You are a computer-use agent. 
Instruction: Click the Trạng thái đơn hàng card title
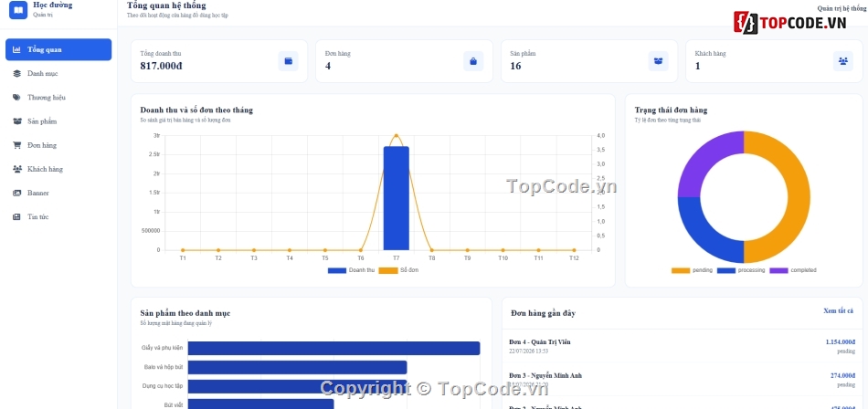[x=671, y=110]
